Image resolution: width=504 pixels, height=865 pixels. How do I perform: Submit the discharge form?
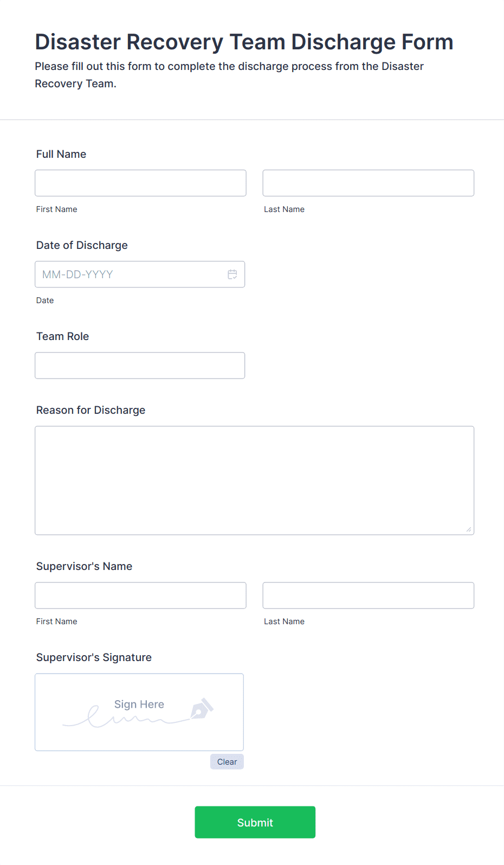(255, 822)
